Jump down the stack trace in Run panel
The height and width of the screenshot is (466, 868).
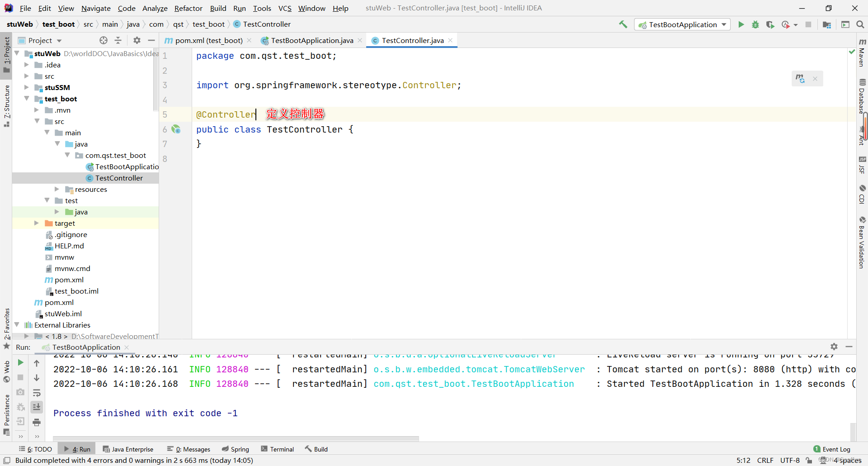point(37,378)
